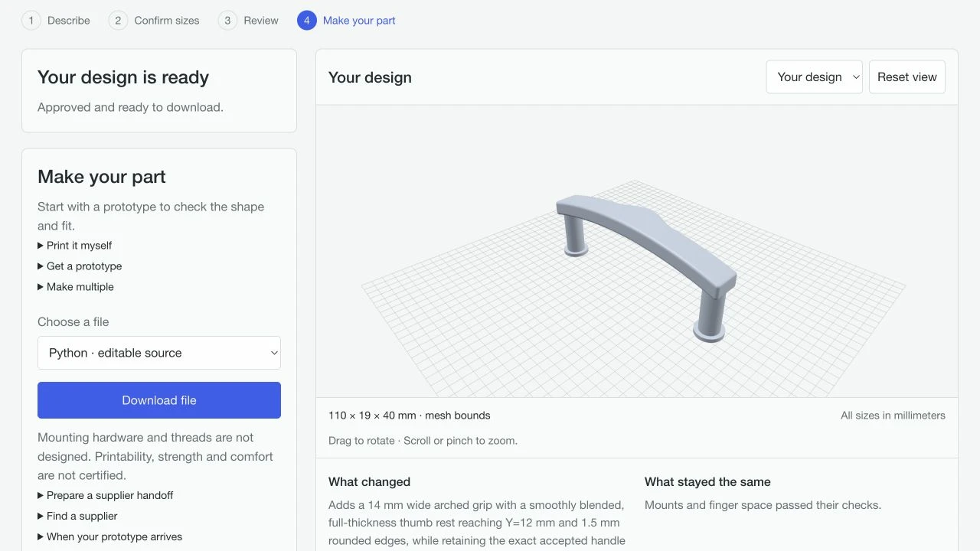Return to the Review step
Image resolution: width=980 pixels, height=551 pixels.
[x=248, y=21]
